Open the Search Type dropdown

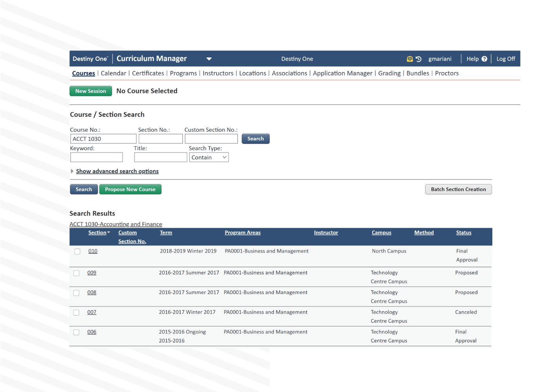click(209, 157)
